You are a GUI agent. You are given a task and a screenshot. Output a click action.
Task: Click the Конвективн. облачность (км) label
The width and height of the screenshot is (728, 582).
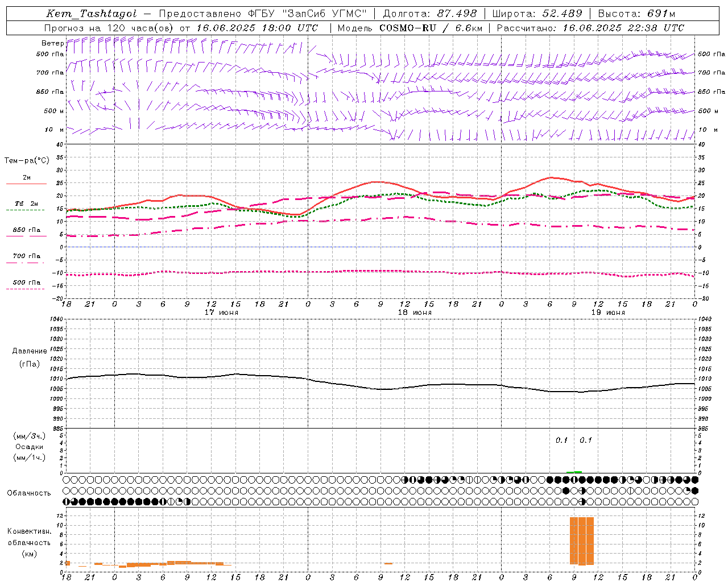point(29,542)
